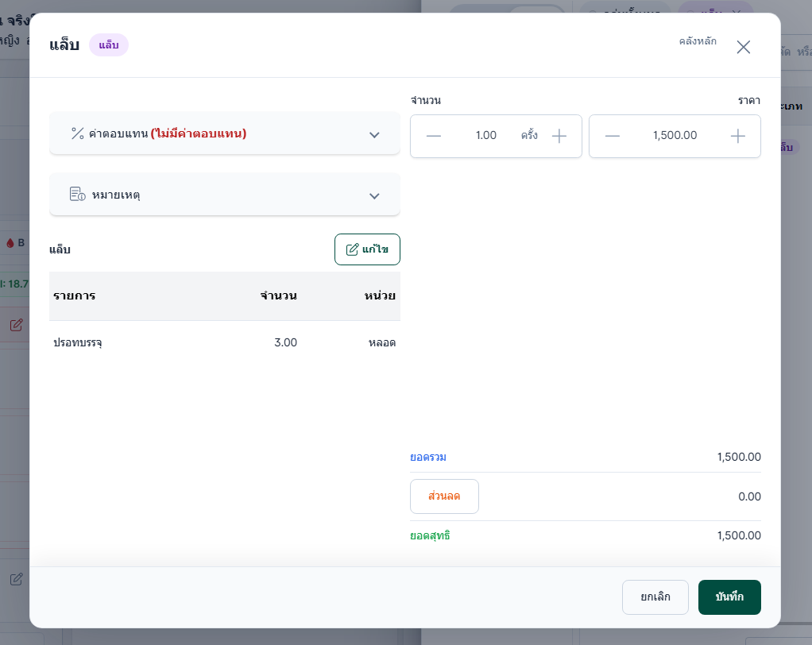Screen dimensions: 812x645
Task: Click the percent icon beside ค่าตอบแทน
Action: [78, 133]
